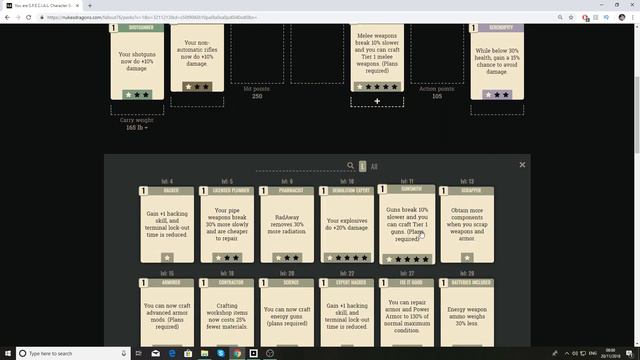Open Task View on taskbar

139,353
